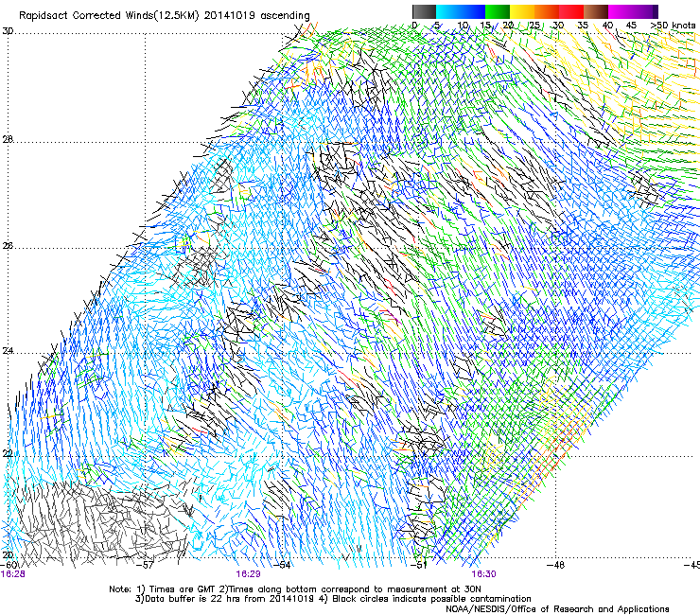Click the cyan-to-blue 5-15 knots legend swatch
The height and width of the screenshot is (615, 700).
pyautogui.click(x=461, y=11)
